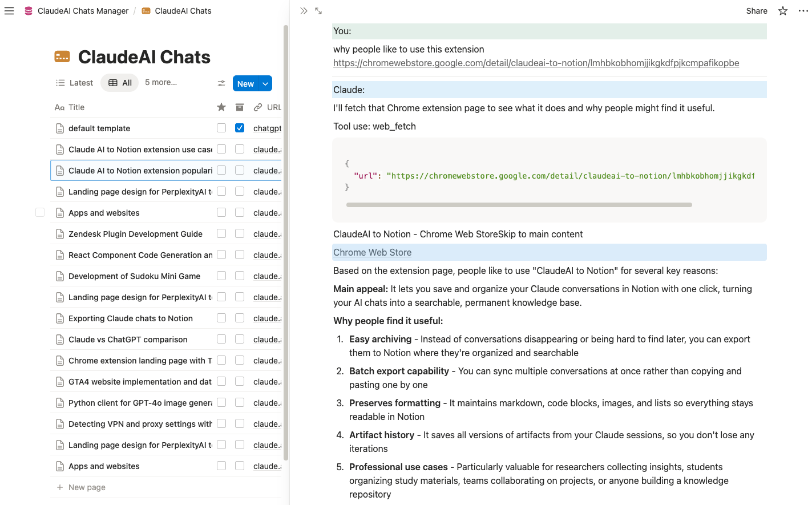Uncheck the blue checkbox on default template row

pos(239,128)
